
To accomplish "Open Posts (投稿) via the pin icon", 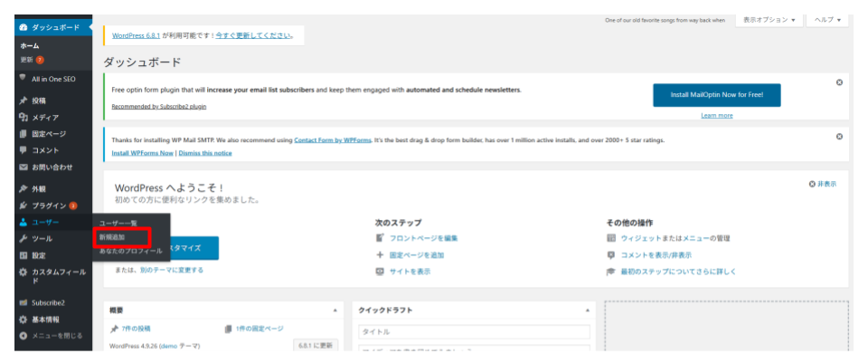I will (x=24, y=100).
